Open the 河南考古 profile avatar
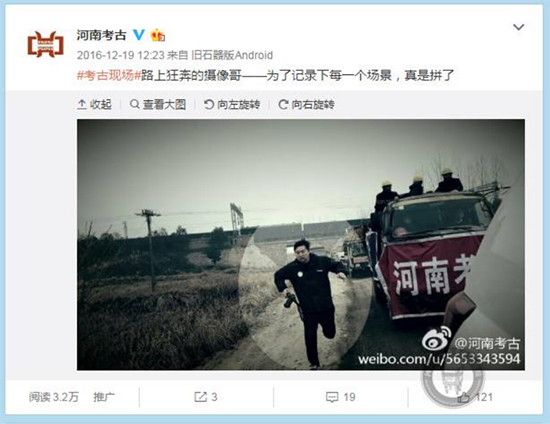 click(x=46, y=45)
